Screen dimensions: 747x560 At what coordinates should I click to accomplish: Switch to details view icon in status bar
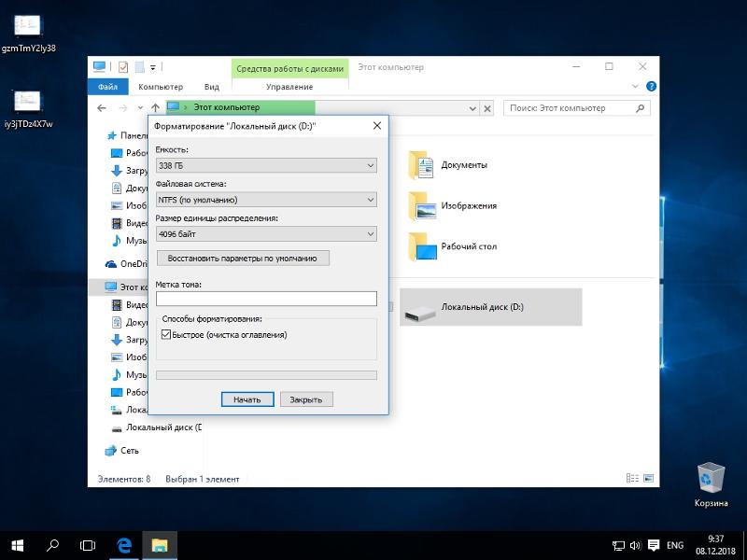[x=632, y=478]
